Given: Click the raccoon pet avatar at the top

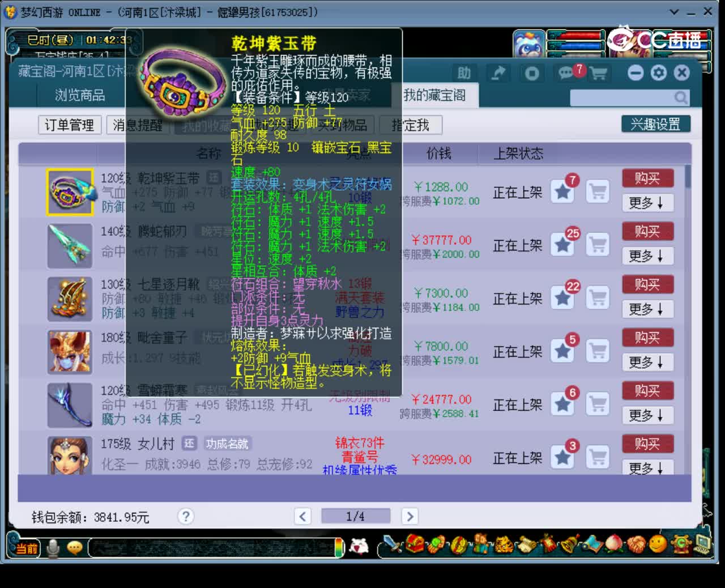Looking at the screenshot, I should (529, 45).
